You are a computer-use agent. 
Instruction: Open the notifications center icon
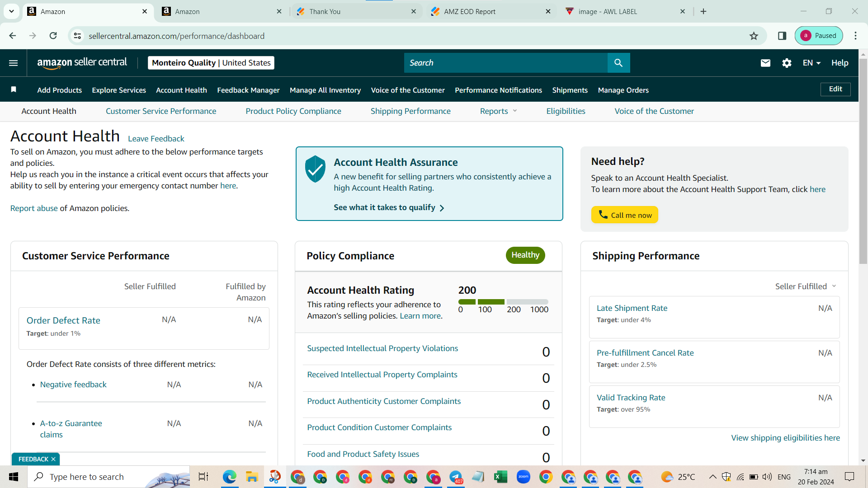[849, 477]
